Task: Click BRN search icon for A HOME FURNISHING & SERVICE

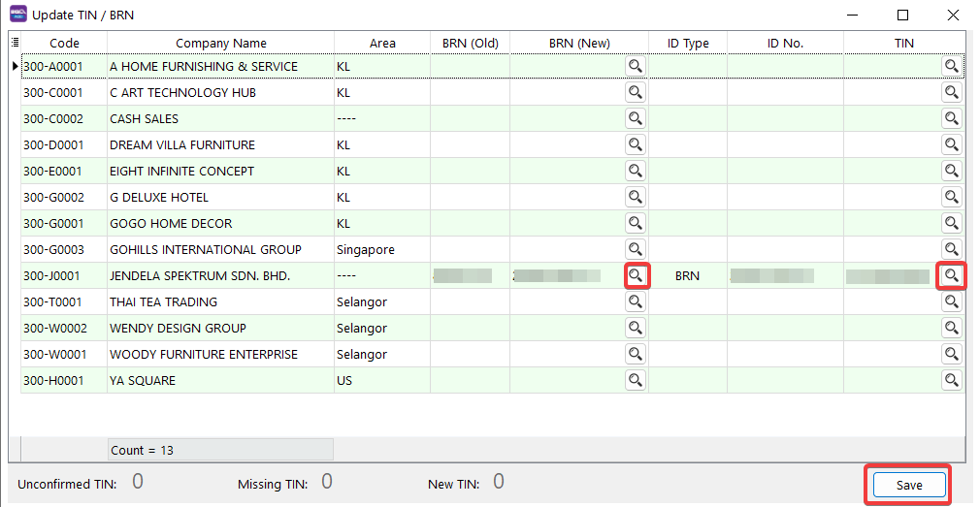Action: point(635,66)
